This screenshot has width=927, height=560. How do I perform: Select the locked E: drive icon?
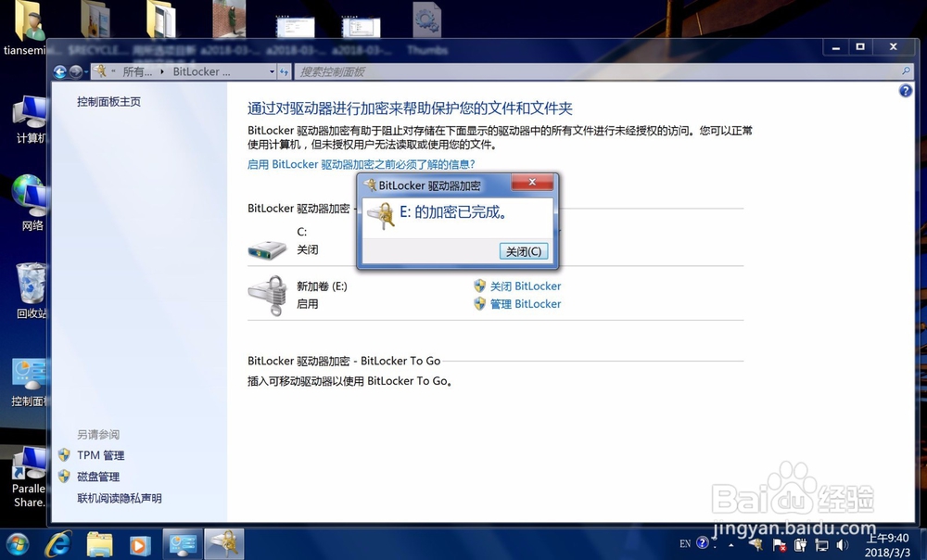(267, 295)
